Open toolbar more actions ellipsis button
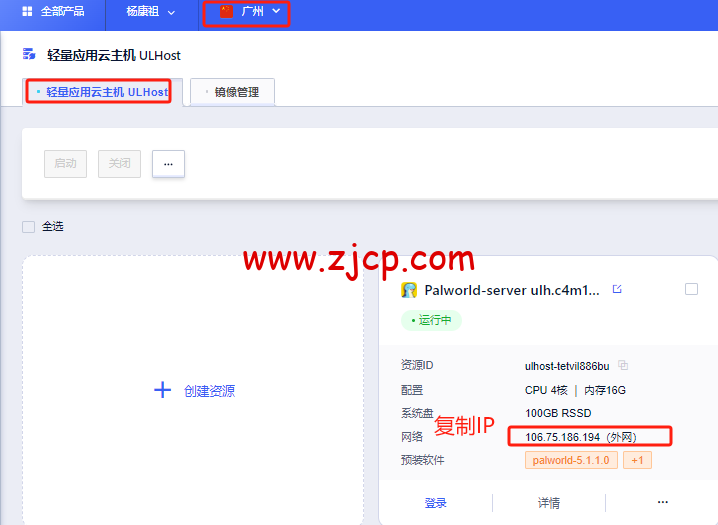Image resolution: width=718 pixels, height=525 pixels. (169, 164)
